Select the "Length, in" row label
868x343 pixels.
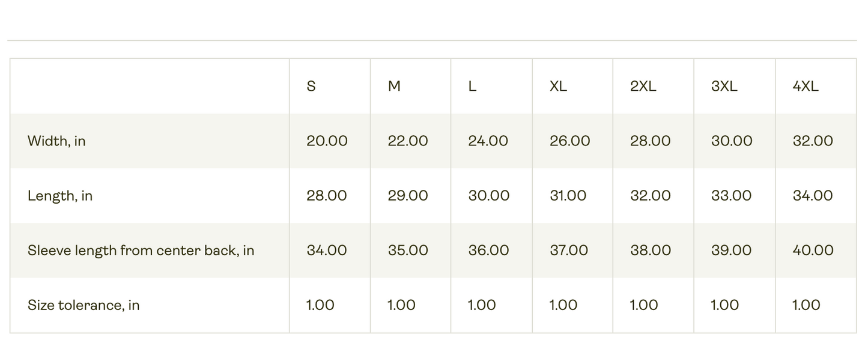click(x=60, y=196)
